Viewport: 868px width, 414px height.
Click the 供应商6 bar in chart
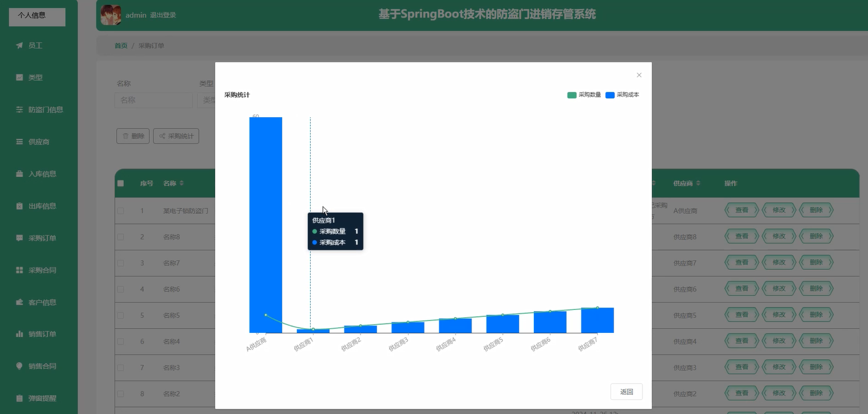coord(550,322)
